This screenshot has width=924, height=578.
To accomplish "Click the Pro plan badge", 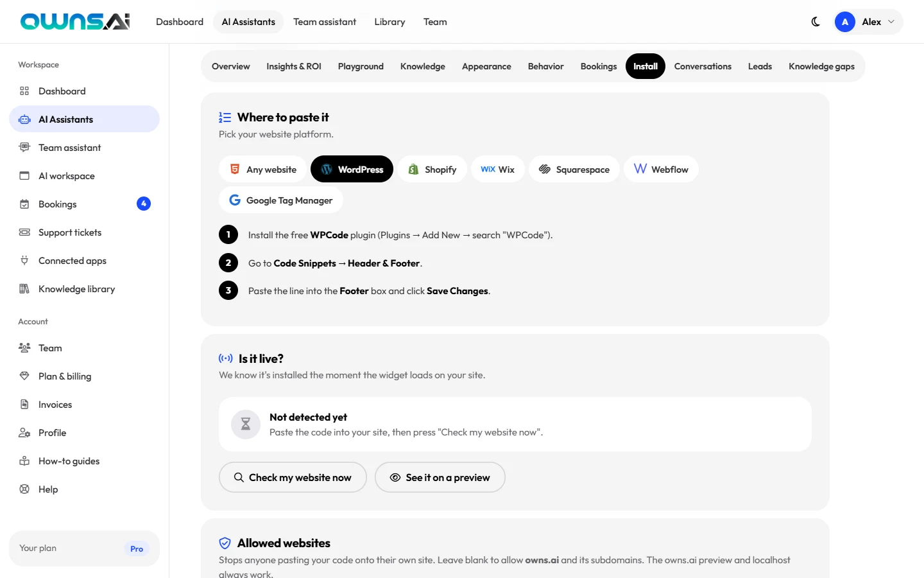I will 137,548.
